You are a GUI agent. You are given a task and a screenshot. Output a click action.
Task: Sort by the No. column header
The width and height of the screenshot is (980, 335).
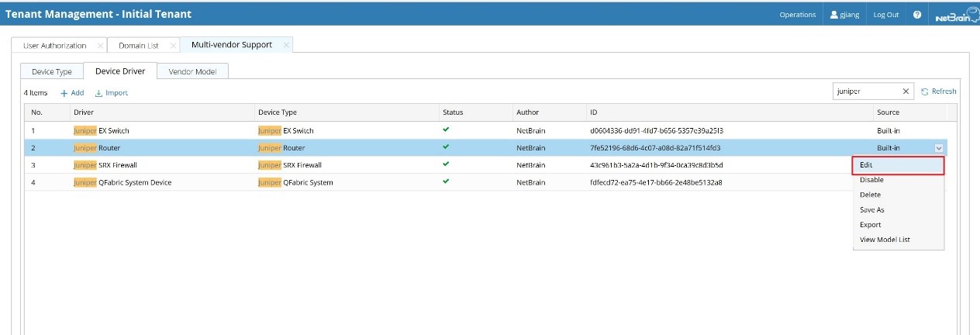pos(47,112)
